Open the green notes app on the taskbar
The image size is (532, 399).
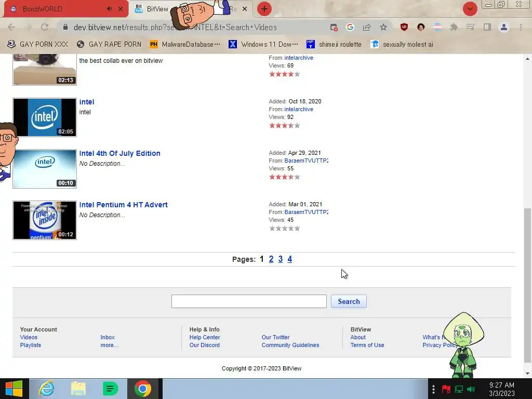coord(110,389)
